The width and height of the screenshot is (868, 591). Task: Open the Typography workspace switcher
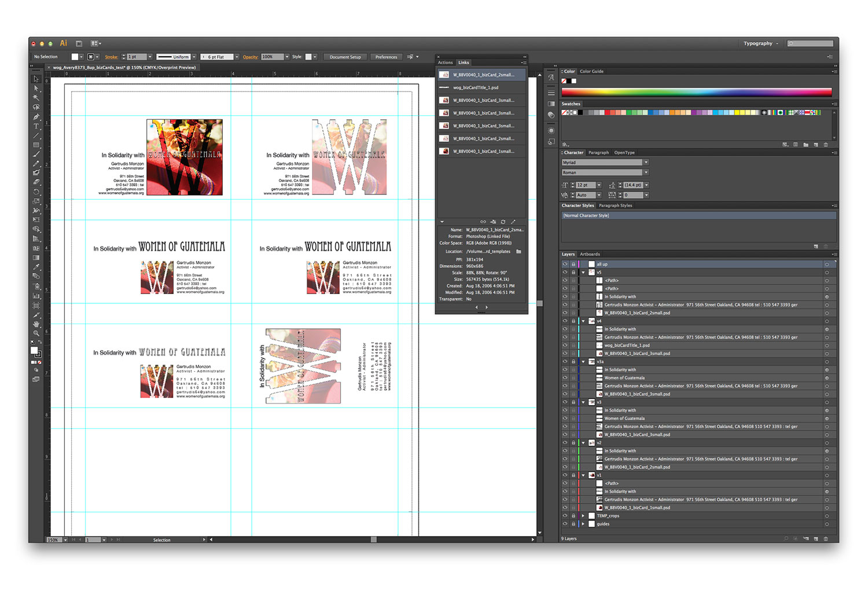tap(760, 43)
